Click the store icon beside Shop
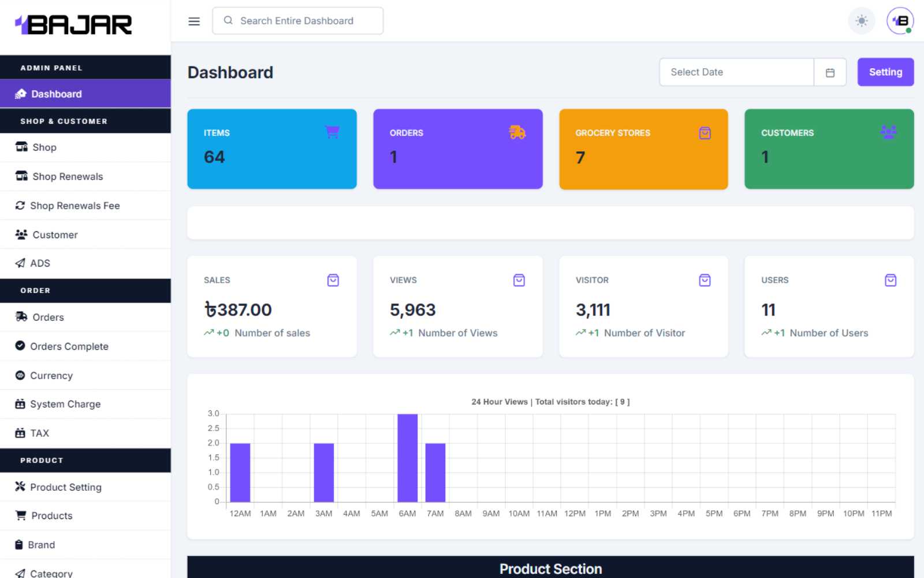This screenshot has width=924, height=578. (21, 147)
